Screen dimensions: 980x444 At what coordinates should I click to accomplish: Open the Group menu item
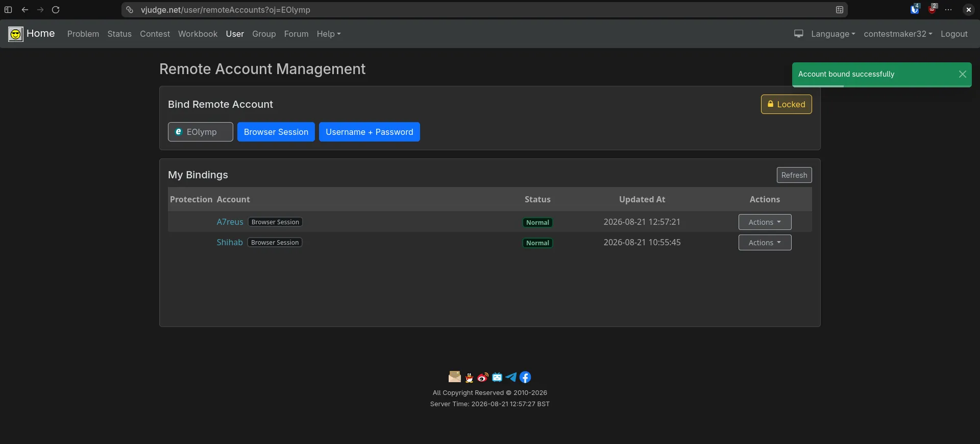click(x=264, y=34)
